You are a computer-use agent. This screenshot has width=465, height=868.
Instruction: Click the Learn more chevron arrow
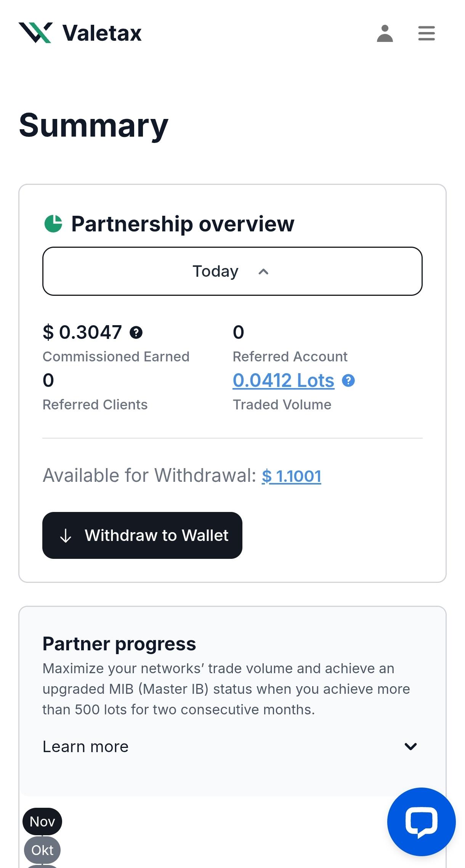point(410,746)
